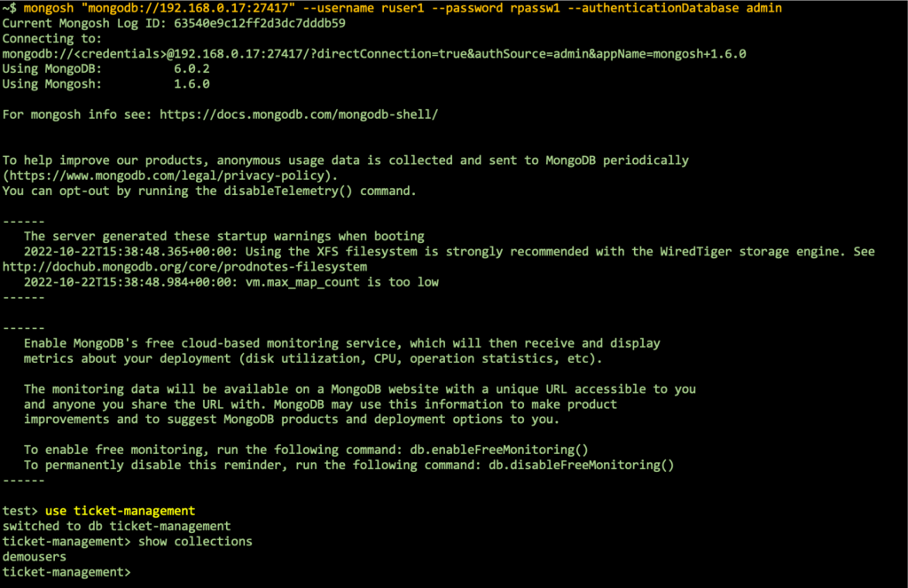This screenshot has height=588, width=908.
Task: Click the db.disableFreeMonitoring() command text
Action: pyautogui.click(x=582, y=466)
